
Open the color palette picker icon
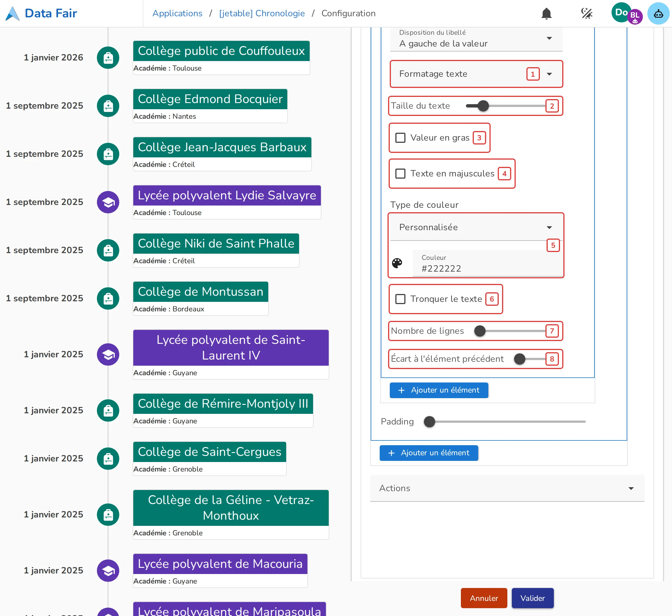397,263
